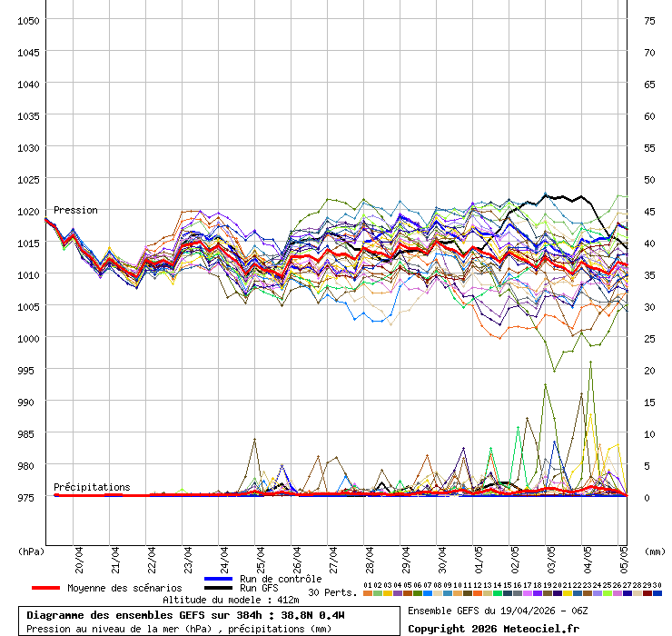672x636 pixels.
Task: Click the red Moyenne des scénarios legend line
Action: click(x=47, y=588)
